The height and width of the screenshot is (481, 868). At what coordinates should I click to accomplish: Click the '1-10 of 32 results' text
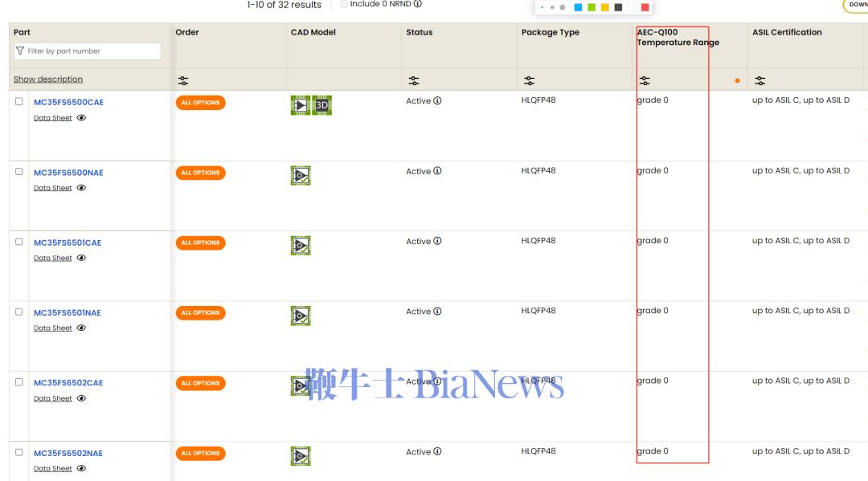[284, 5]
